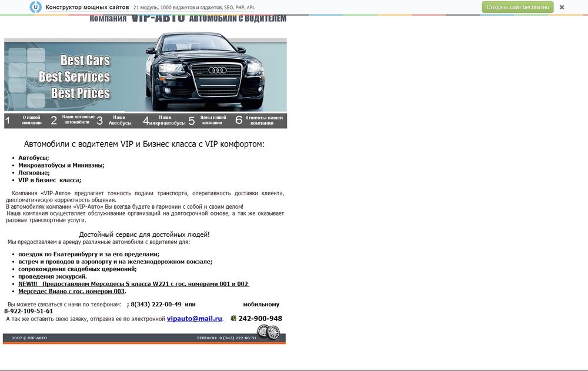
Task: Click 'встреч и проводов в аэропорту' list item
Action: (x=115, y=262)
